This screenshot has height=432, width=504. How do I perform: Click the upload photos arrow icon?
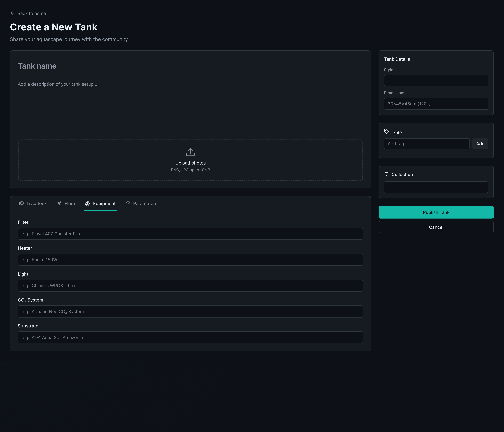tap(190, 152)
